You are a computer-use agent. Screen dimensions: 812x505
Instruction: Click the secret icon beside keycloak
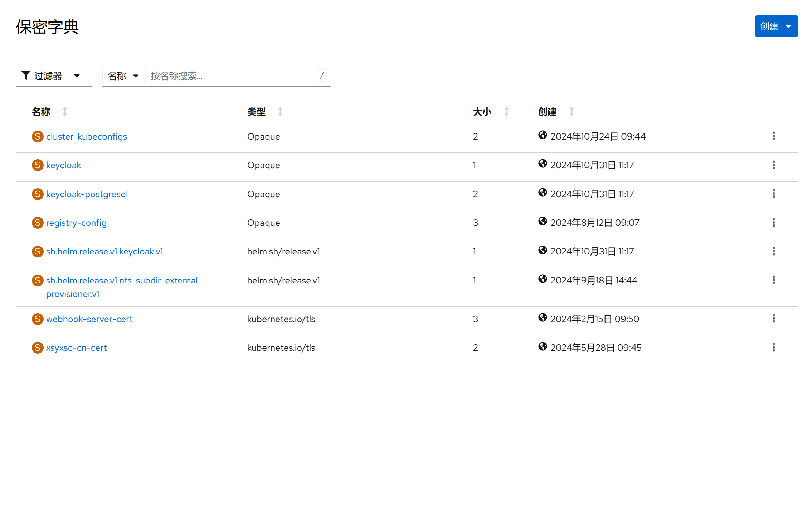(x=37, y=165)
